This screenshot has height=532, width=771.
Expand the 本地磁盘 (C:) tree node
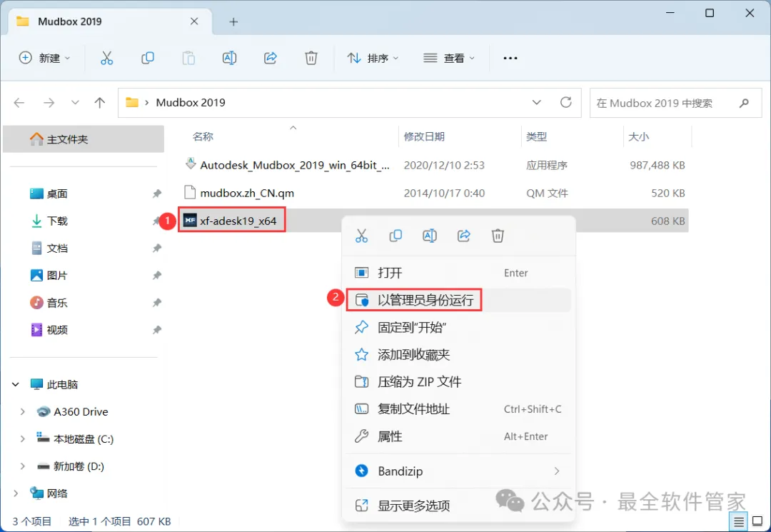(x=23, y=438)
